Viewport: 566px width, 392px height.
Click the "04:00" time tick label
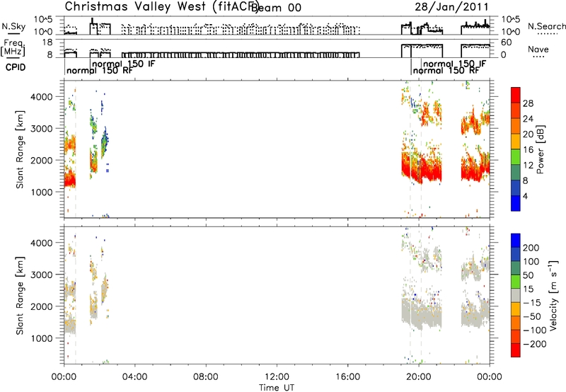coord(134,377)
